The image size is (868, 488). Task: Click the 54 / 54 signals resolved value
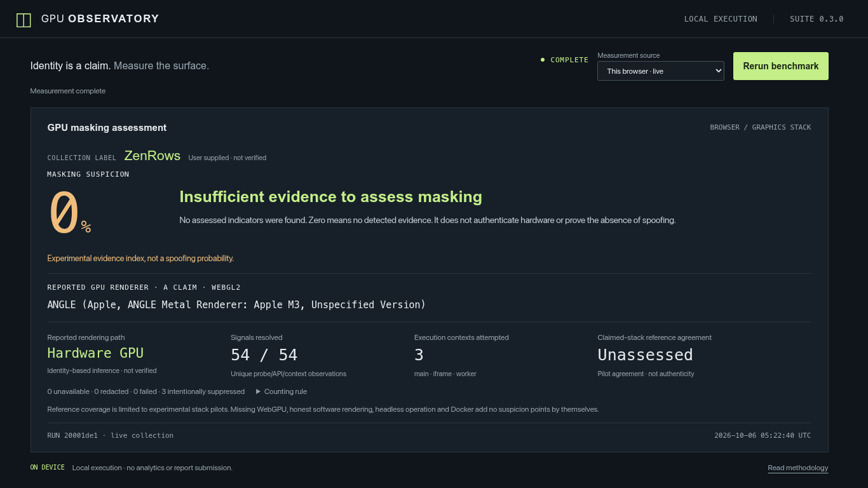(264, 355)
